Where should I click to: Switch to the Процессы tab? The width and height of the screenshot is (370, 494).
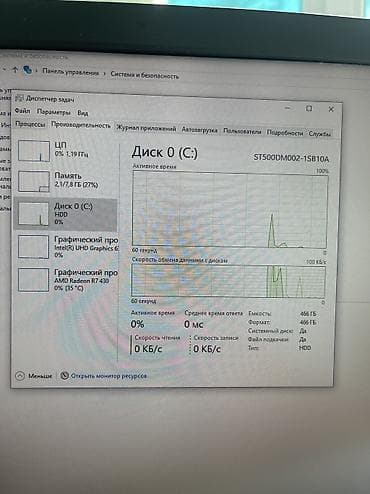click(30, 124)
